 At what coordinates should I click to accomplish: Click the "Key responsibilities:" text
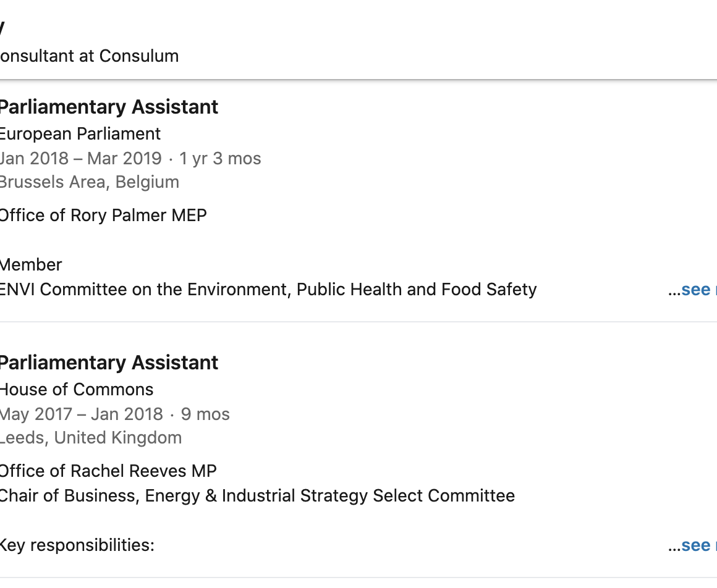77,545
